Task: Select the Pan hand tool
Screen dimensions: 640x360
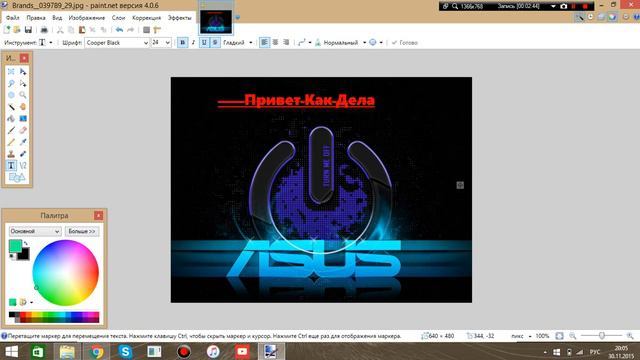Action: (x=23, y=107)
